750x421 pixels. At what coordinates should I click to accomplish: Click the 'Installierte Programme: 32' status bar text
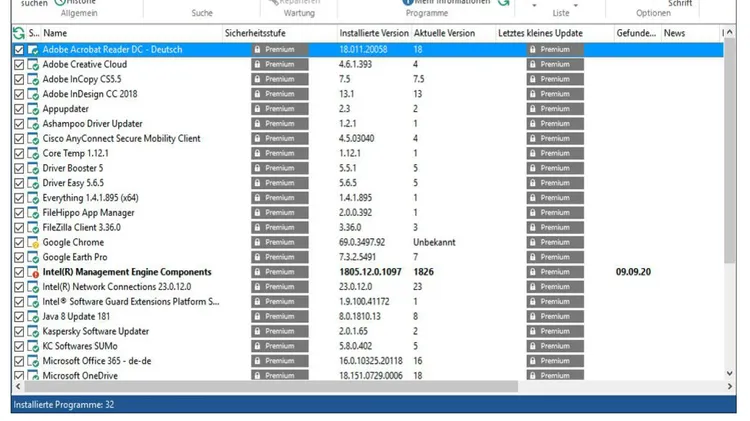[64, 405]
